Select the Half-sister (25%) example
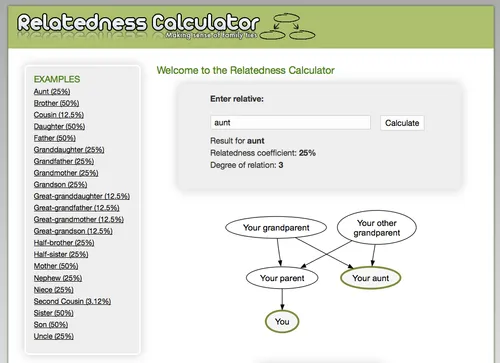Screen dimensions: 500x363 tap(61, 254)
